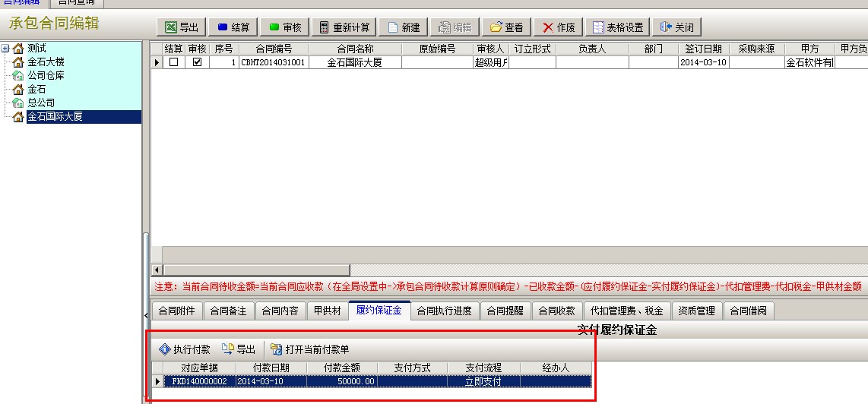Select 公司仓库 in the project tree
Viewport: 868px width, 404px height.
coord(47,76)
